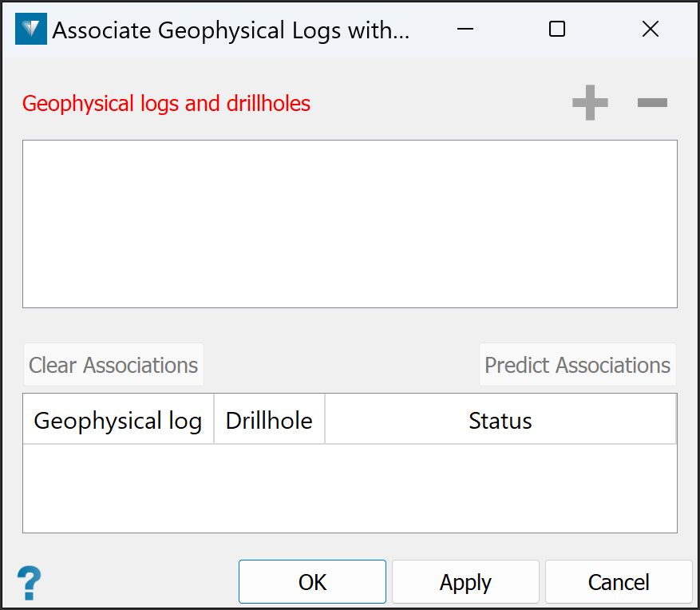700x610 pixels.
Task: Click the add (plus) icon
Action: [590, 103]
